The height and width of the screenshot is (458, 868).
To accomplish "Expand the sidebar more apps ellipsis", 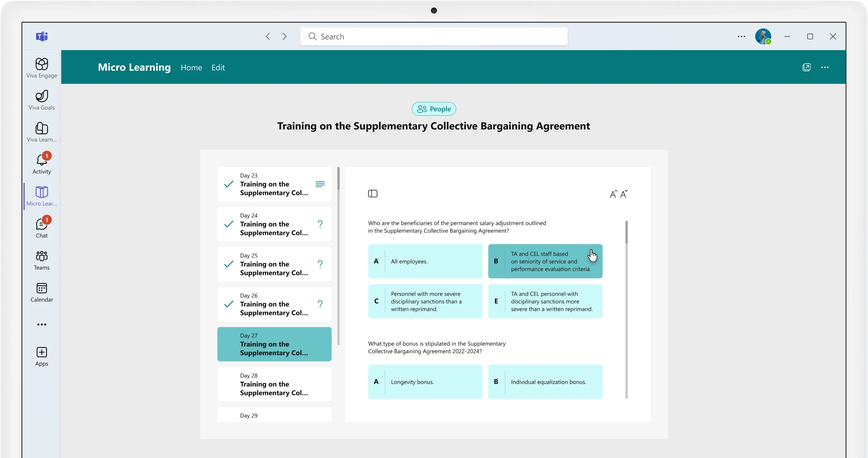I will pyautogui.click(x=42, y=325).
